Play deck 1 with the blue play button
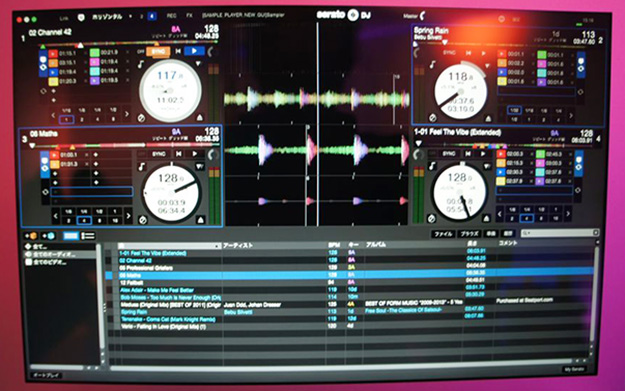This screenshot has height=391, width=625. pyautogui.click(x=194, y=51)
